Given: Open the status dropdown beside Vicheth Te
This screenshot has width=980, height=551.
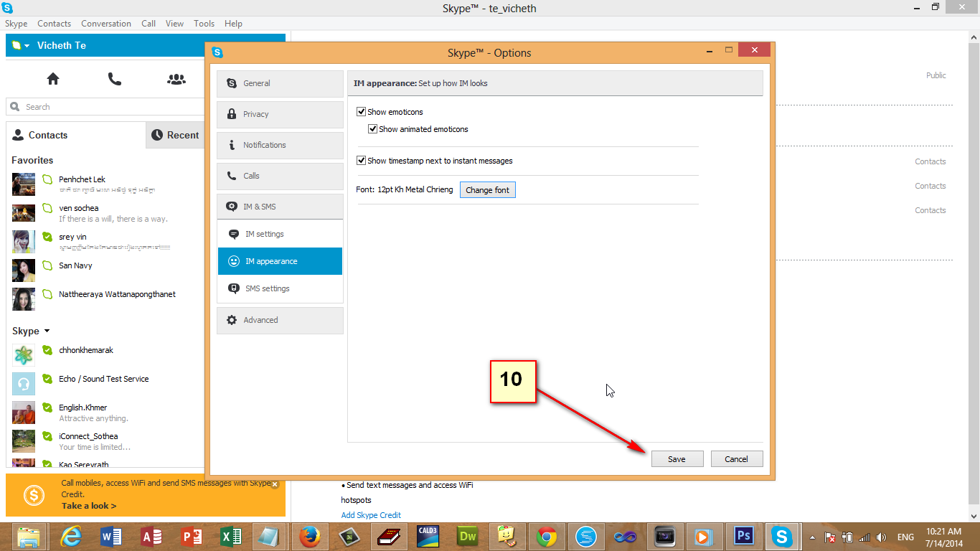Looking at the screenshot, I should click(21, 45).
